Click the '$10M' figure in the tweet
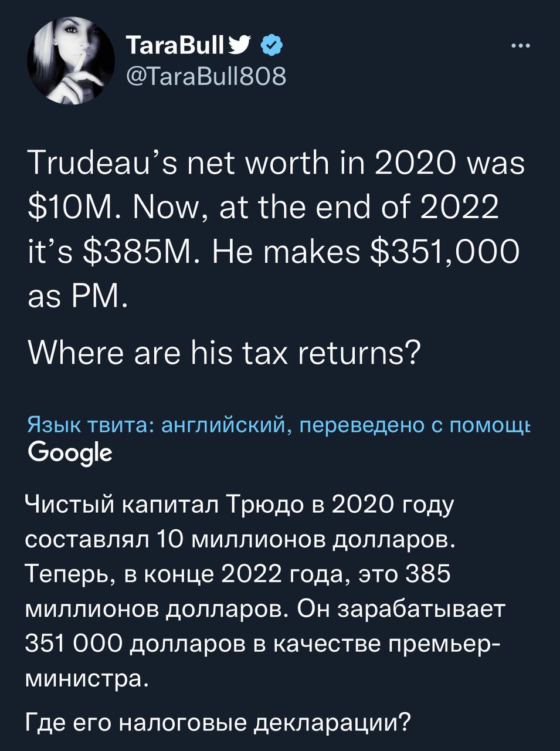This screenshot has width=560, height=751. pyautogui.click(x=66, y=207)
